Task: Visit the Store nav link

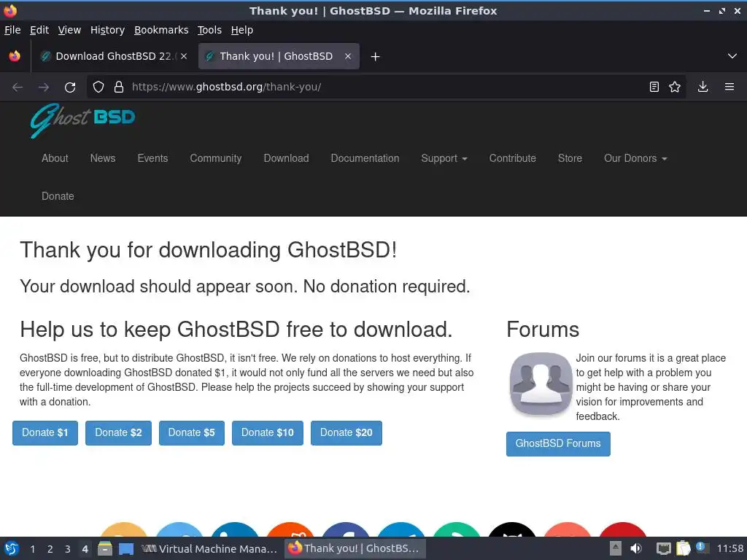Action: (570, 158)
